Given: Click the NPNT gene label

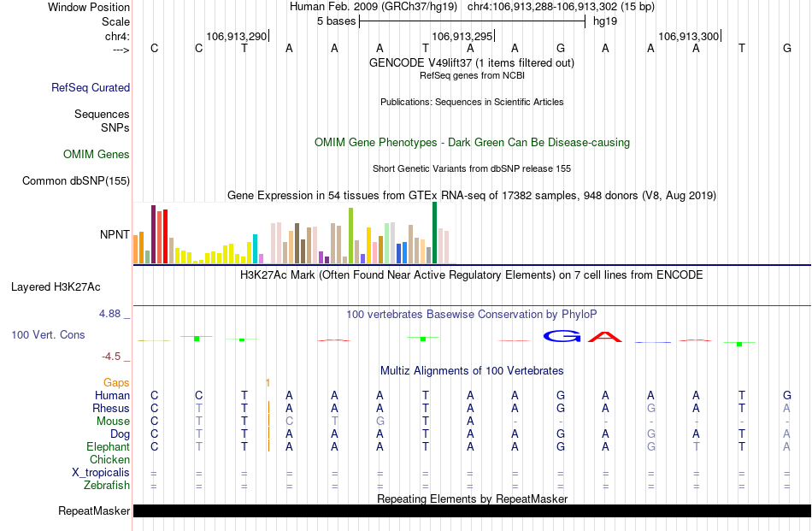Looking at the screenshot, I should pos(115,234).
